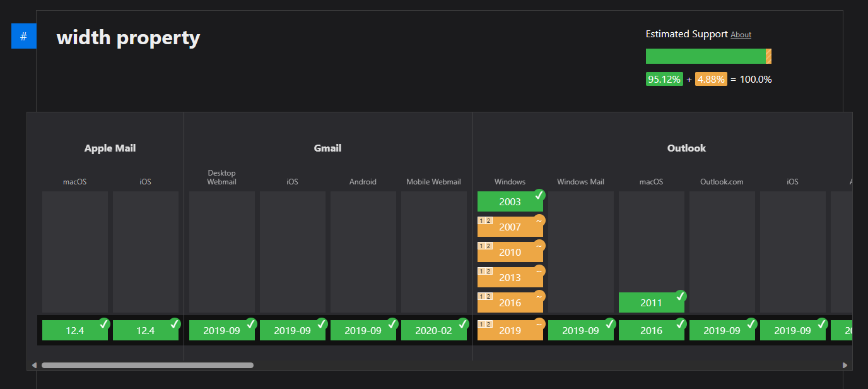
Task: Select Apple Mail macOS 12.4 cell
Action: point(75,330)
